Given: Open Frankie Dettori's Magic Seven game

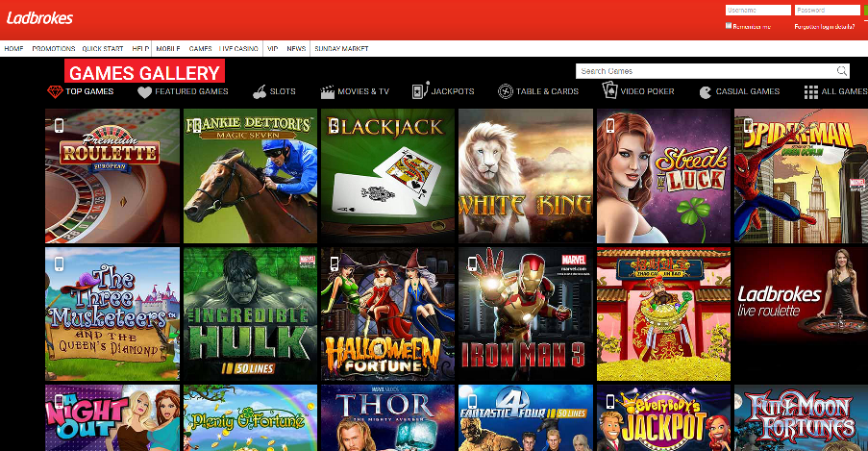Looking at the screenshot, I should pyautogui.click(x=250, y=176).
